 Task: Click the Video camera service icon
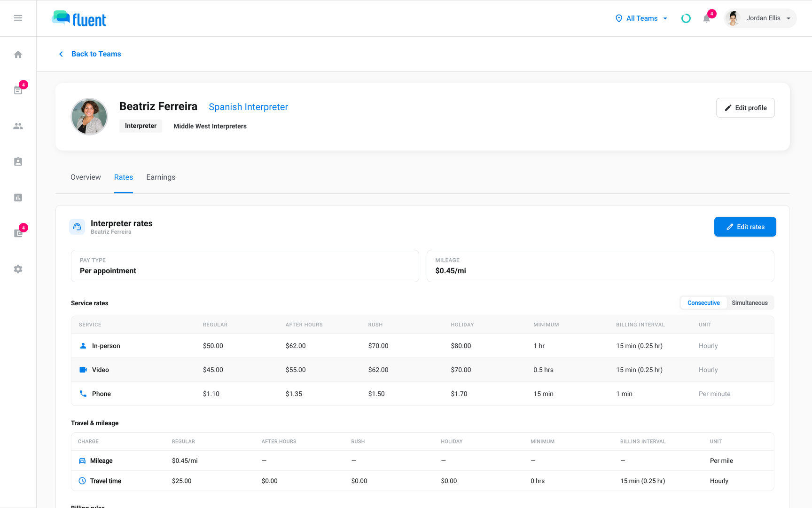point(83,370)
